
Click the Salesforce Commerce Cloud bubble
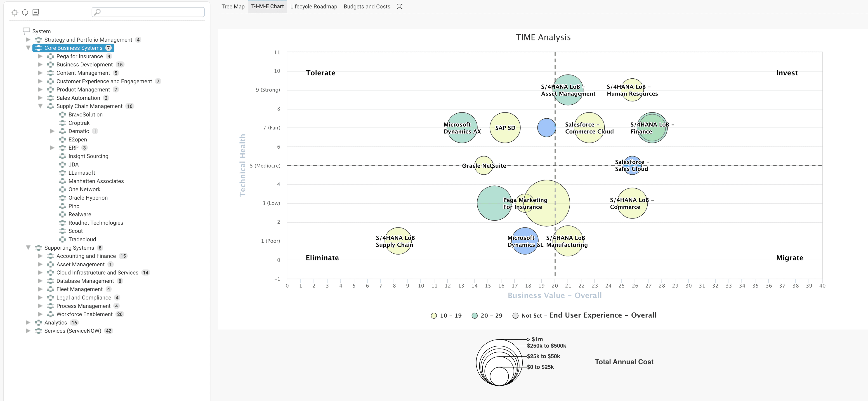589,128
